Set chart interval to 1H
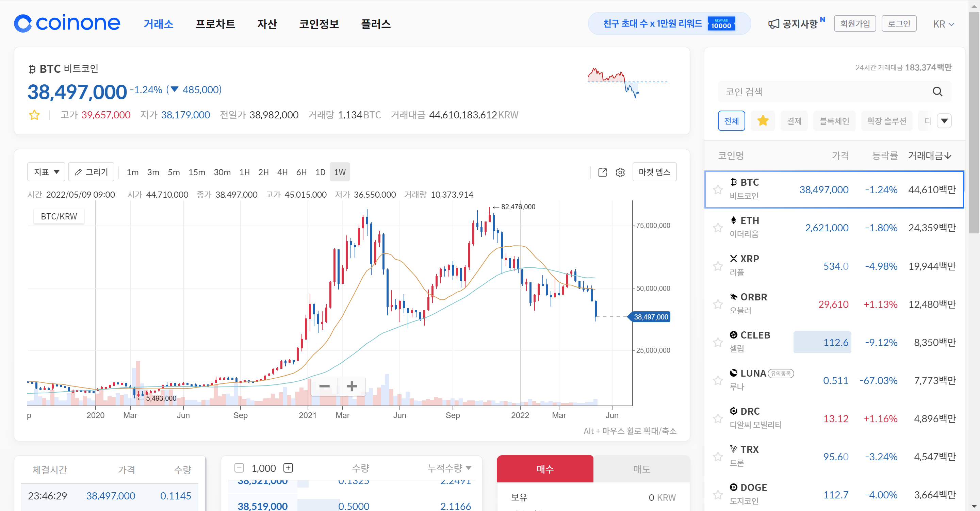Image resolution: width=980 pixels, height=511 pixels. pos(244,172)
